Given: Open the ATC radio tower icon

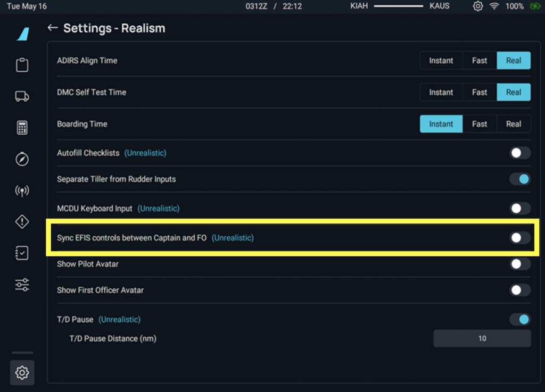Looking at the screenshot, I should pyautogui.click(x=22, y=191).
